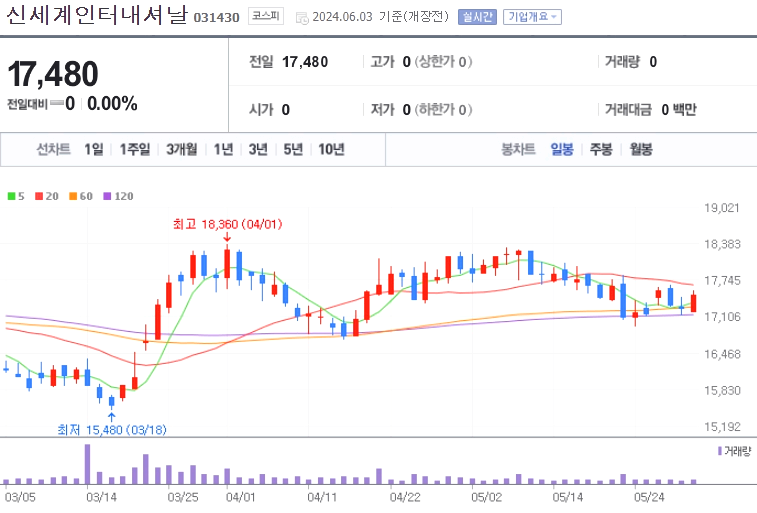The width and height of the screenshot is (757, 513).
Task: Select the 3개월 line chart tab
Action: (x=182, y=150)
